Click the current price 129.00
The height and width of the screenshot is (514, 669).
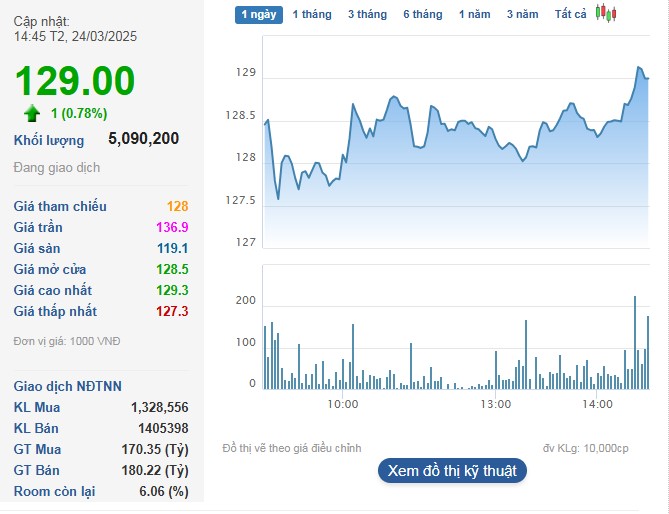(74, 81)
